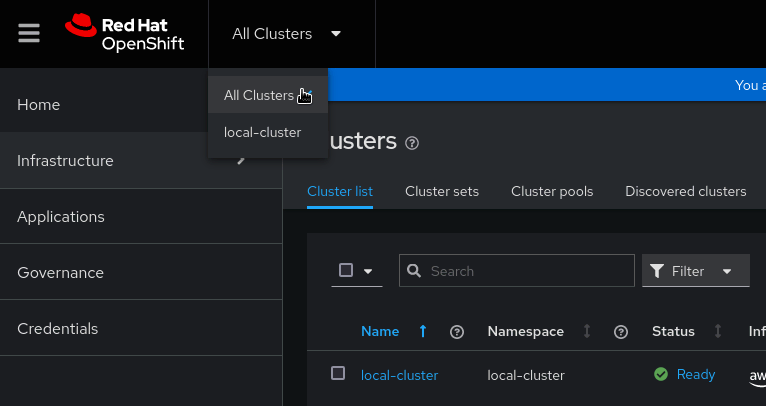Click the Red Hat OpenShift logo

point(124,33)
